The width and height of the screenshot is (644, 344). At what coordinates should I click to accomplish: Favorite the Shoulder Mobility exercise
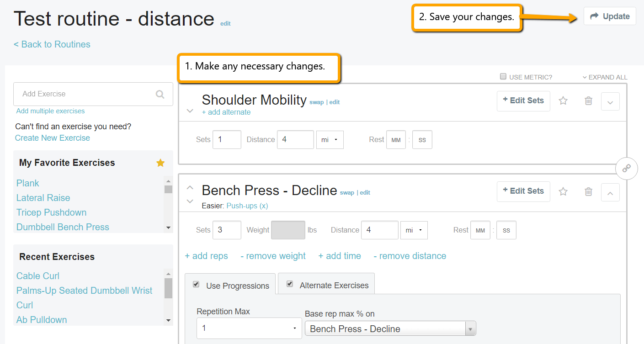tap(563, 101)
